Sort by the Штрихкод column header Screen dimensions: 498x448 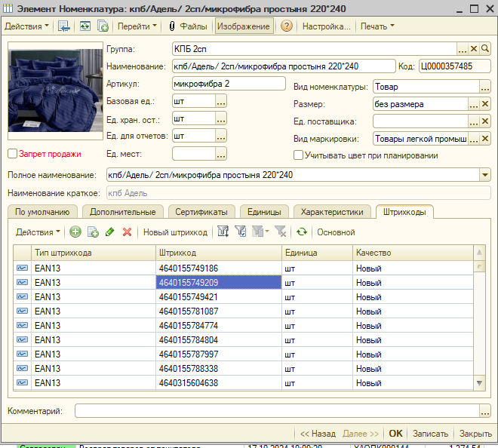point(219,253)
